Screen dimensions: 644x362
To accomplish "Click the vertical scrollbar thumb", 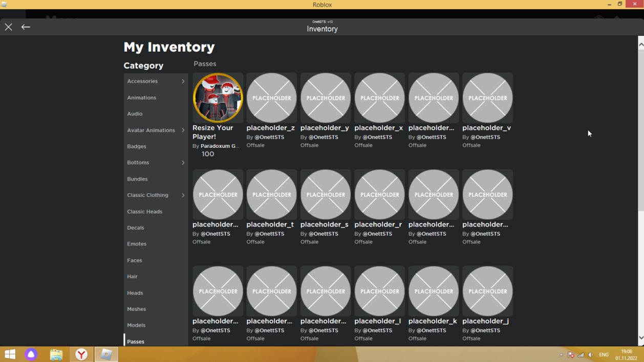I will pyautogui.click(x=641, y=130).
